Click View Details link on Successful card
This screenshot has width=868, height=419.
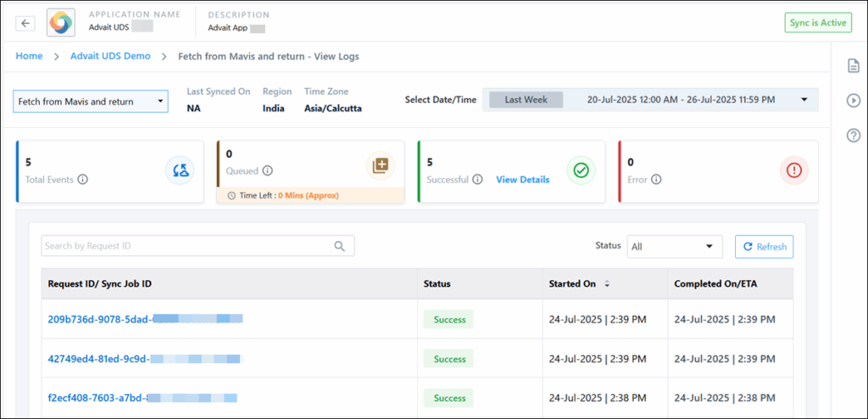pos(522,180)
